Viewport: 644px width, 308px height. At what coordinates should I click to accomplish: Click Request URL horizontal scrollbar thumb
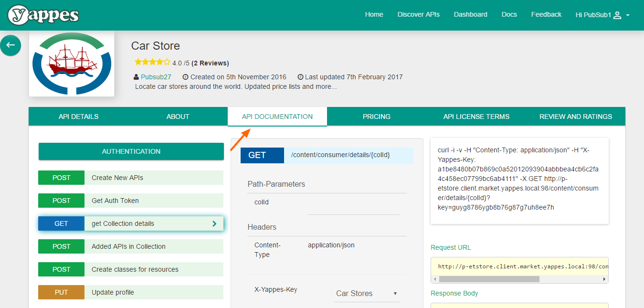(489, 279)
